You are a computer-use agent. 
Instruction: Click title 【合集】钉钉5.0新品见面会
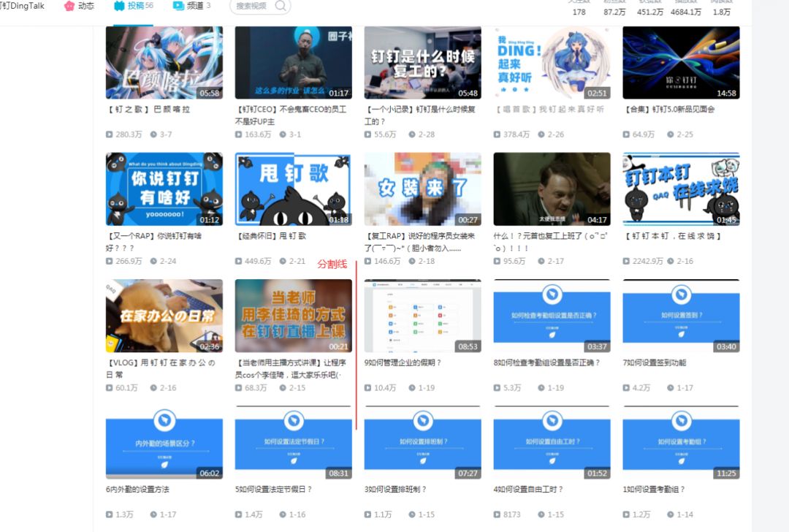coord(669,109)
